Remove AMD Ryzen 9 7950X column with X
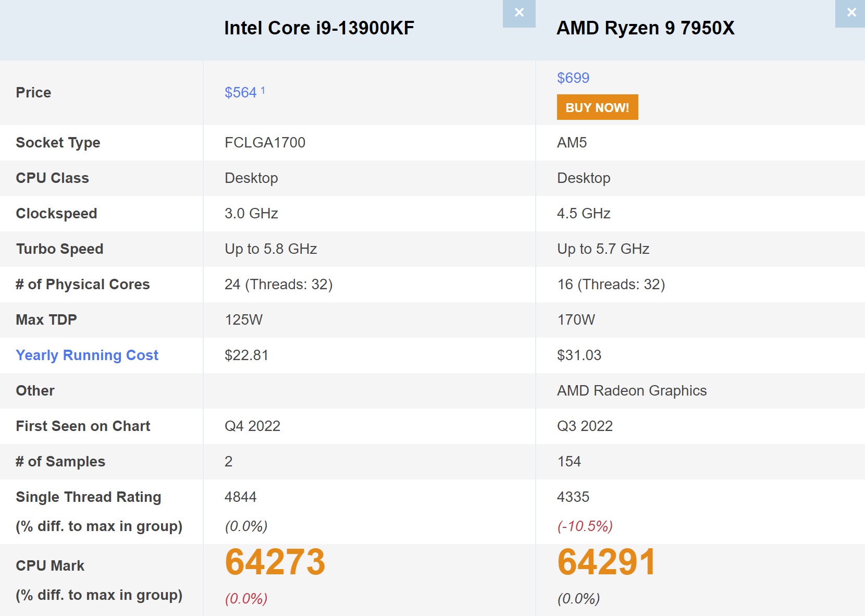 pyautogui.click(x=850, y=13)
